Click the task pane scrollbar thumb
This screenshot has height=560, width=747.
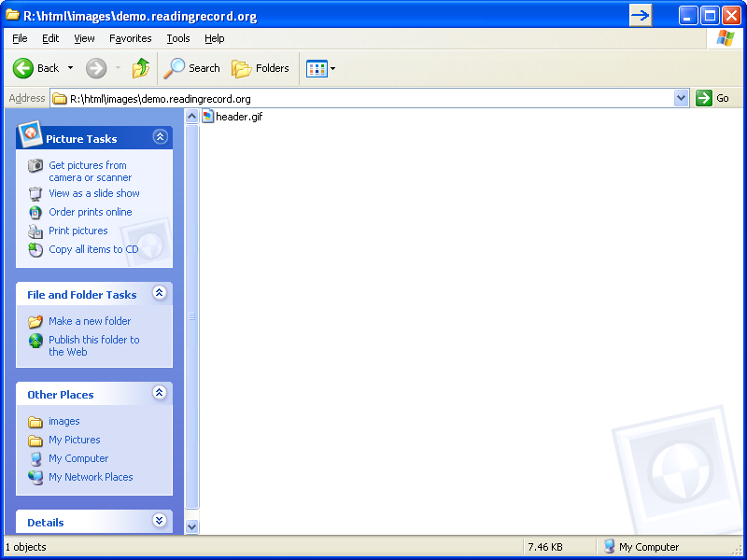191,316
